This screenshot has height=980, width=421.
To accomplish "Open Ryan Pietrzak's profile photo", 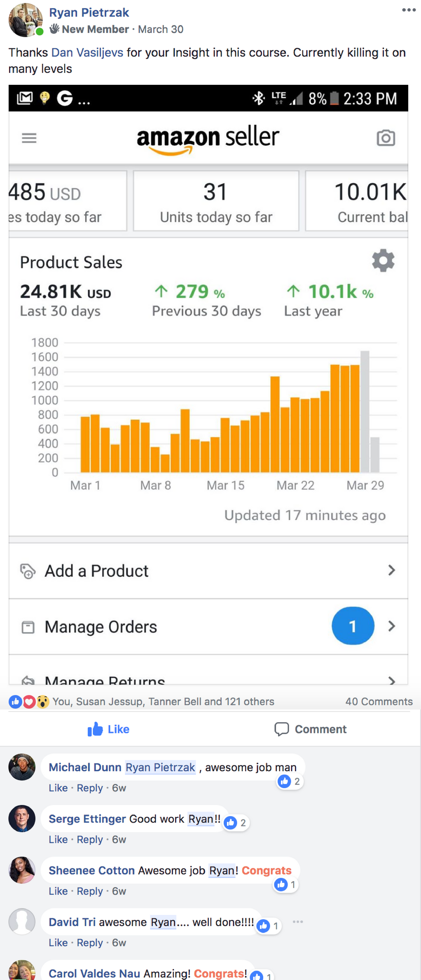I will coord(26,20).
